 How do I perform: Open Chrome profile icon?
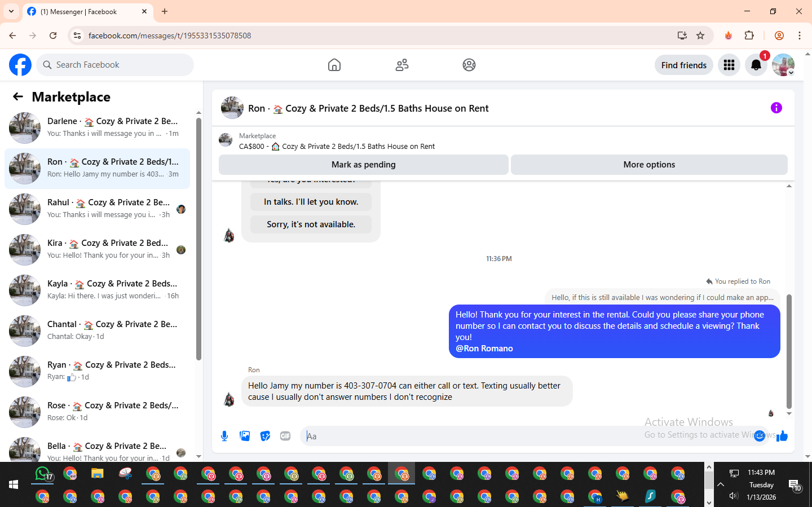click(x=779, y=36)
